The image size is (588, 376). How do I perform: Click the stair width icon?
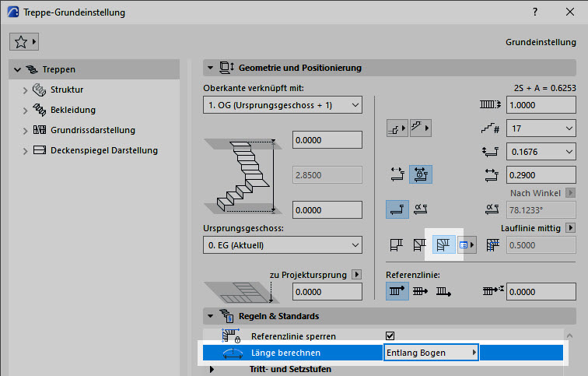point(490,104)
